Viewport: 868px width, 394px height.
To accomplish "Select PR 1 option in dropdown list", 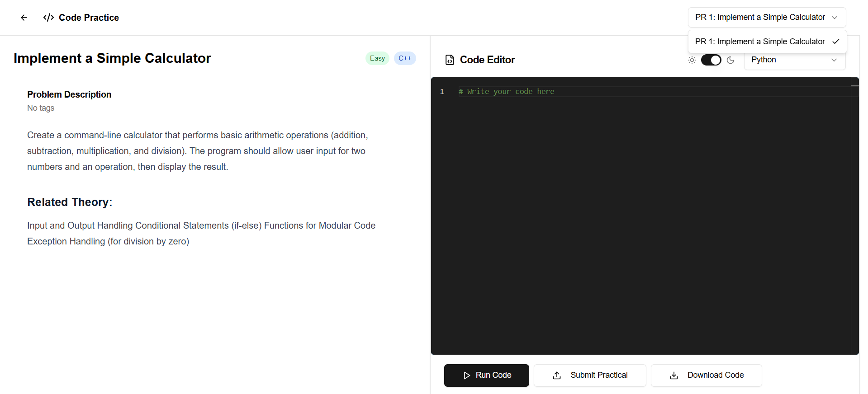I will tap(760, 42).
